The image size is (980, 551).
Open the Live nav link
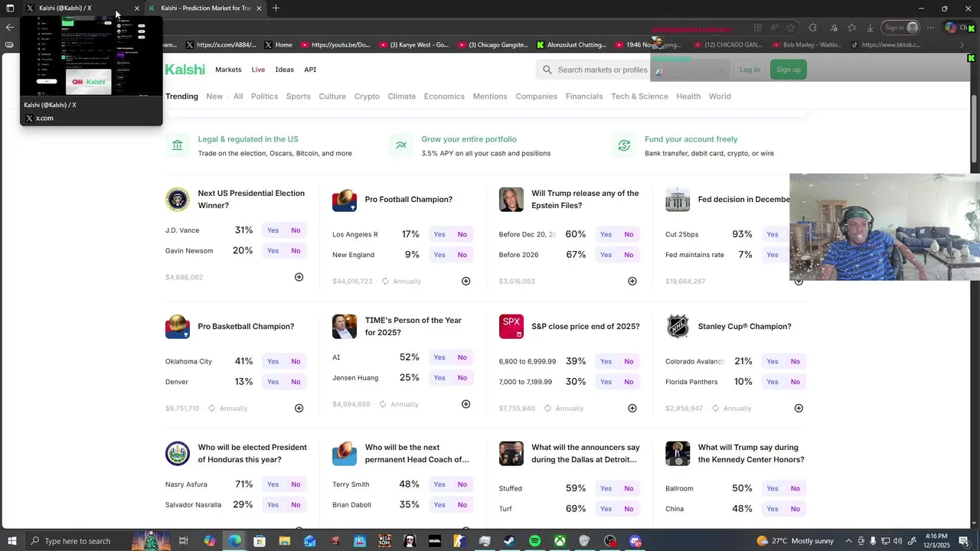click(x=258, y=70)
